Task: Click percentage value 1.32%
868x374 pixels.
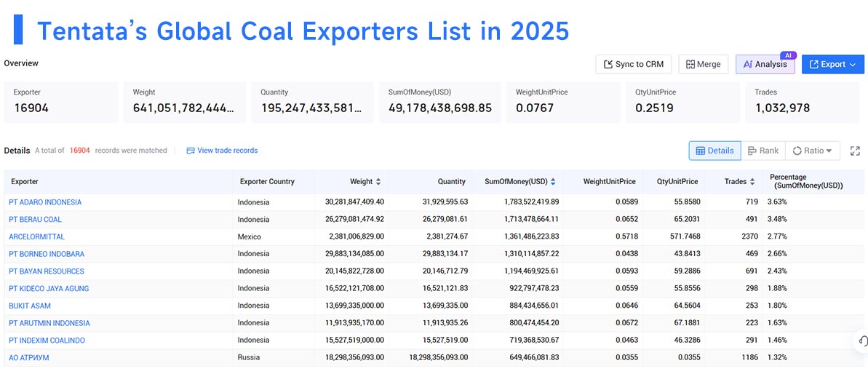Action: (x=777, y=357)
